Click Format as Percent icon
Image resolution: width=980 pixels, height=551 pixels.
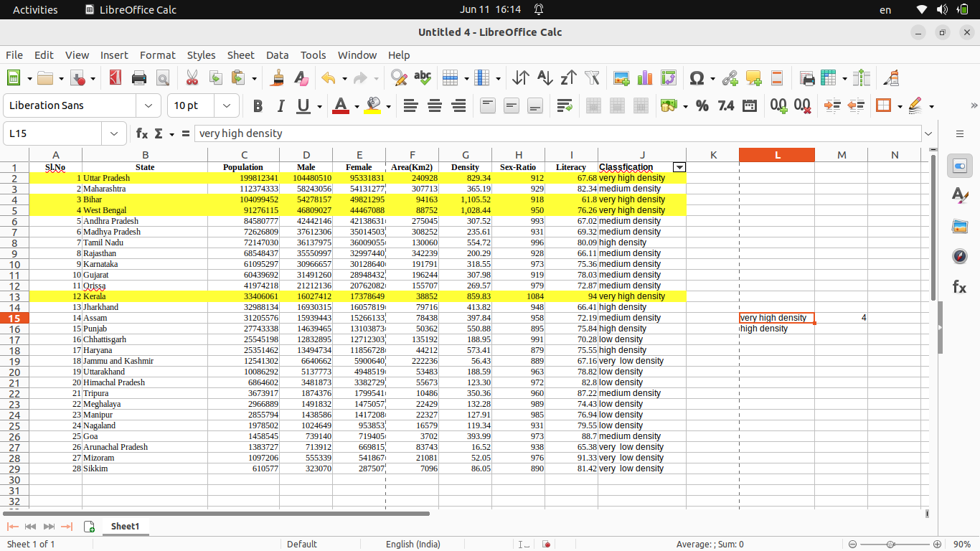coord(702,106)
